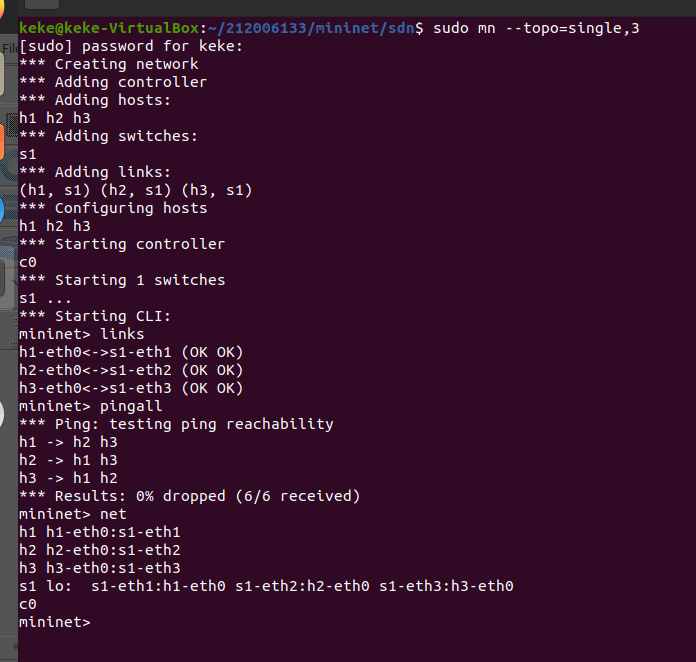Click the 'net' command after the mininet prompt
Viewport: 696px width, 662px height.
click(x=113, y=514)
